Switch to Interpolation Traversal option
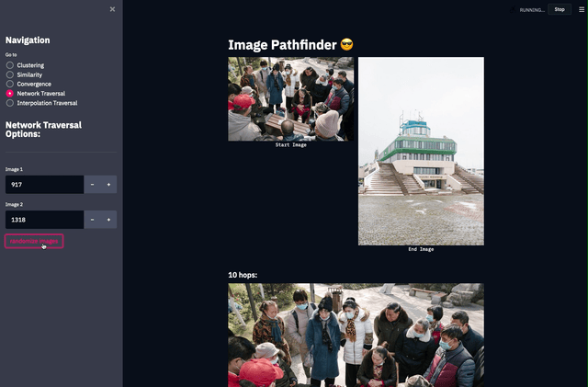The image size is (588, 387). click(10, 103)
